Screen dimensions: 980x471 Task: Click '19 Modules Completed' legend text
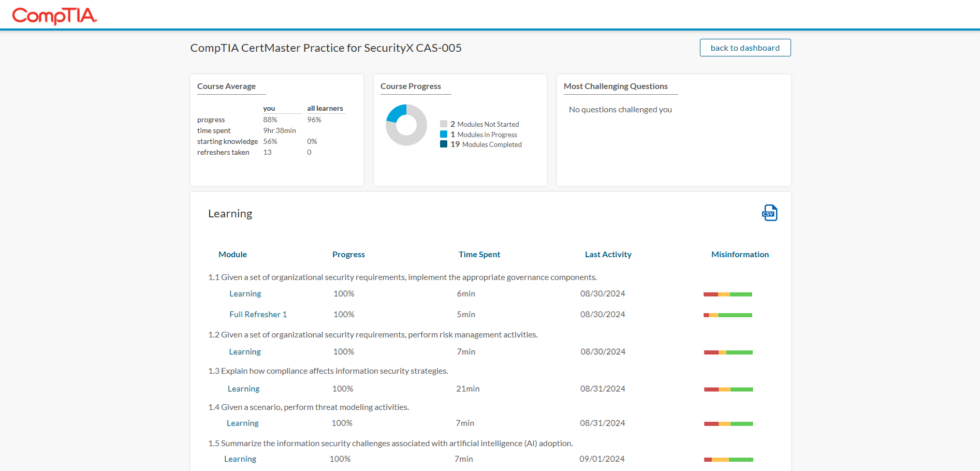486,144
